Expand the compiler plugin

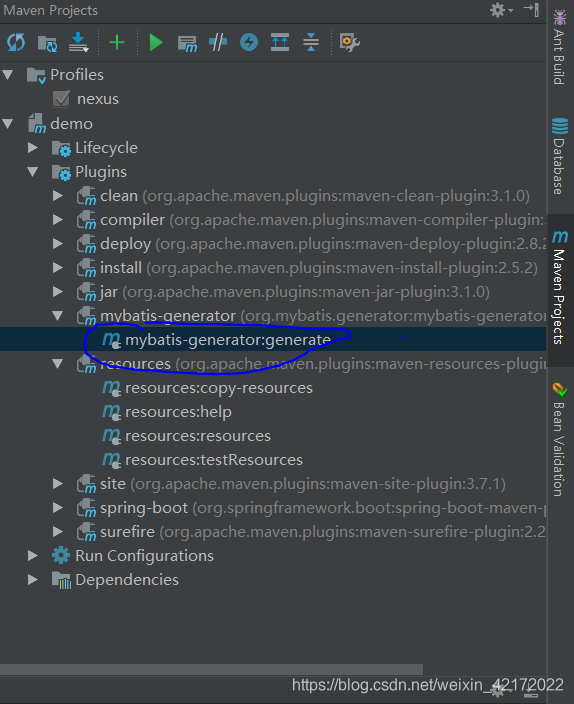click(x=57, y=220)
